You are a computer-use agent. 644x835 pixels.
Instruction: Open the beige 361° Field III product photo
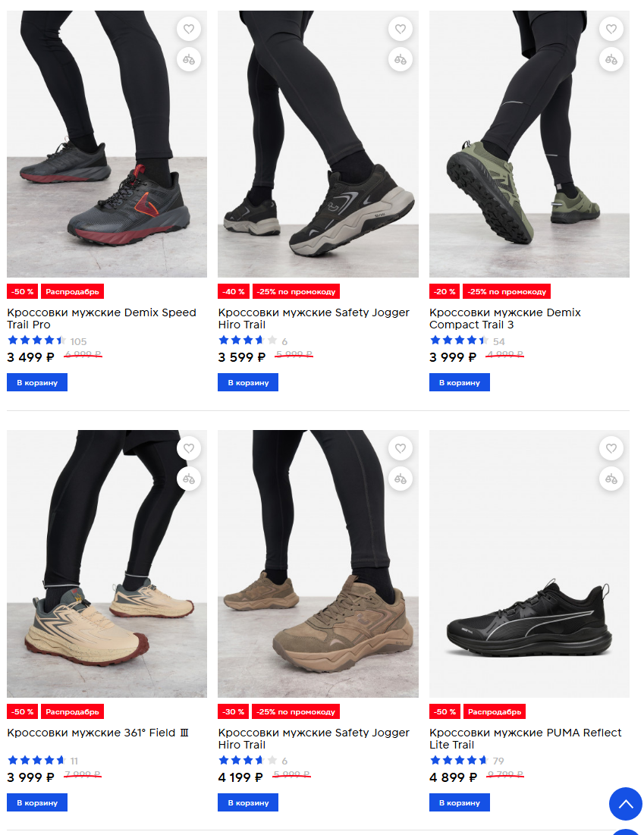107,563
